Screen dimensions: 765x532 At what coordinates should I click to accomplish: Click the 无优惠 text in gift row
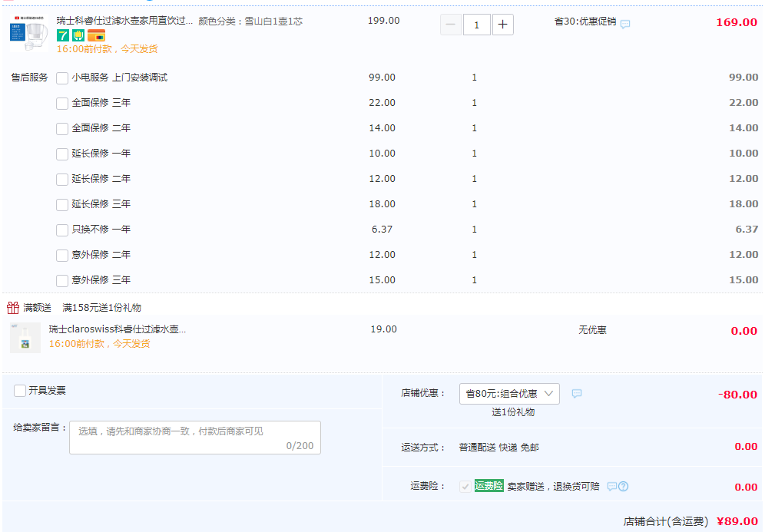592,330
